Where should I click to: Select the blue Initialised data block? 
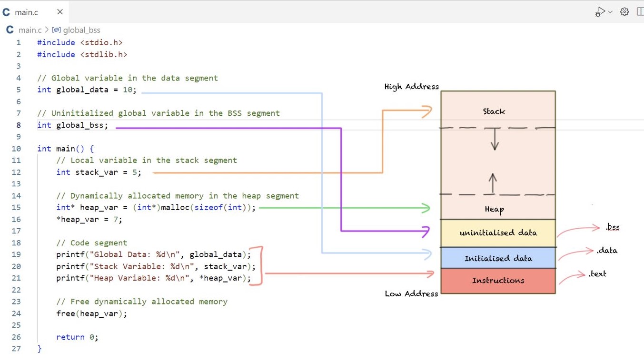[x=498, y=258]
